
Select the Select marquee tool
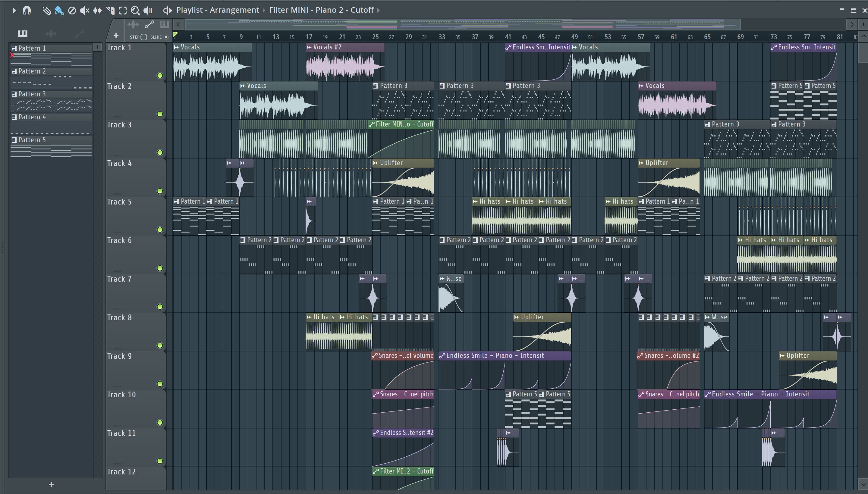click(x=123, y=11)
